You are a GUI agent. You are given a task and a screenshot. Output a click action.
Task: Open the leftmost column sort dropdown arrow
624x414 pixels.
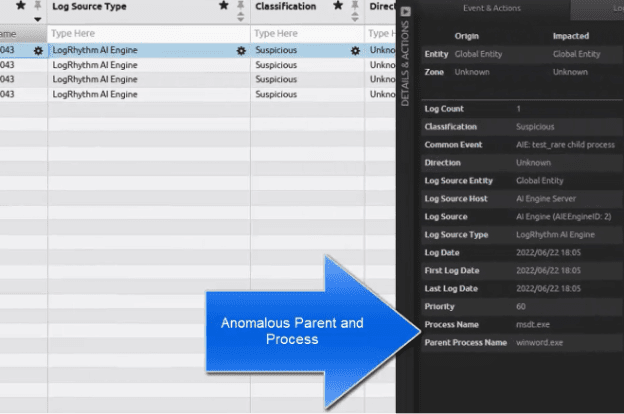pos(38,19)
